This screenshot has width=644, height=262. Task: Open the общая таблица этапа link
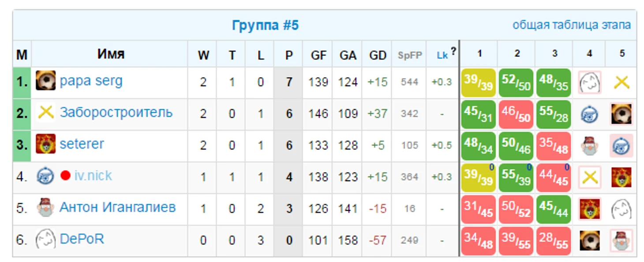(571, 25)
